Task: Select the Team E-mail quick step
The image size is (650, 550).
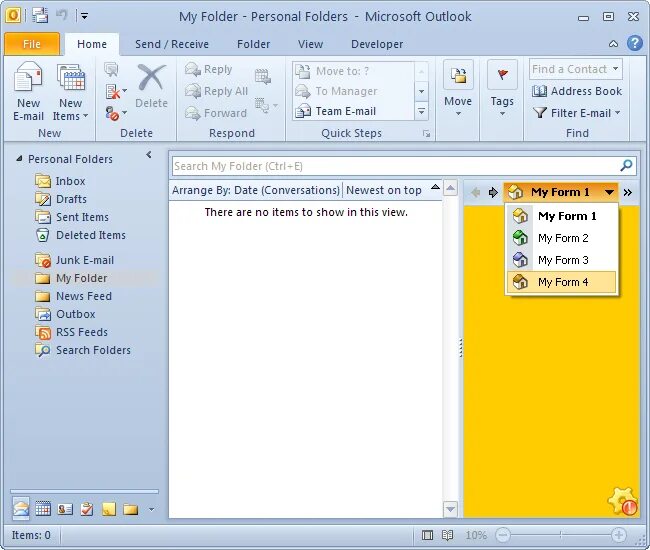Action: [353, 111]
